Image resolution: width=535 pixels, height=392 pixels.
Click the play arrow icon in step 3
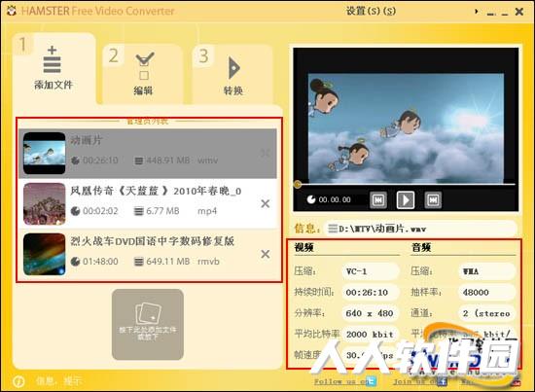(x=234, y=68)
